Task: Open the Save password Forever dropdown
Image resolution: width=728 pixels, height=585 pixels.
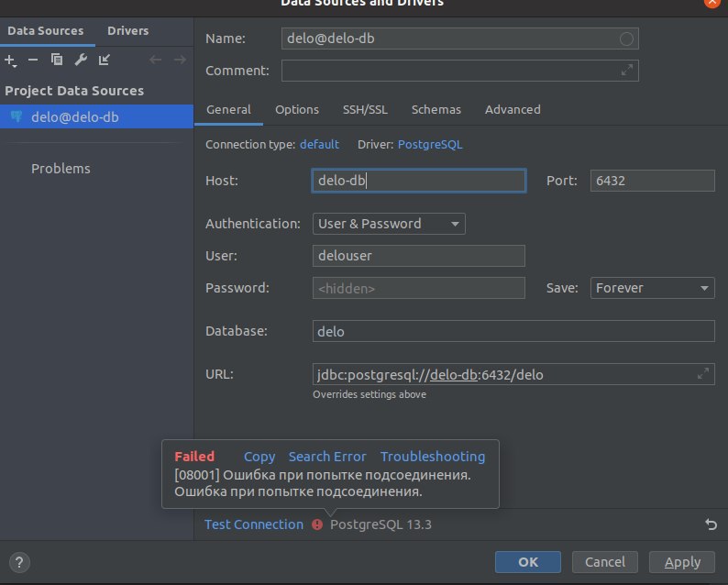Action: [652, 288]
